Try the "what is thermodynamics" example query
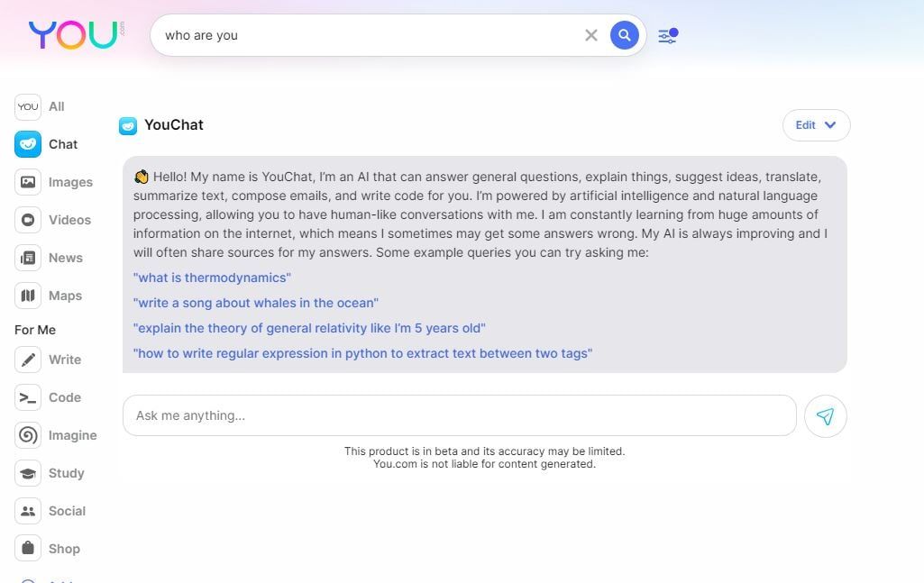The width and height of the screenshot is (924, 583). tap(212, 278)
